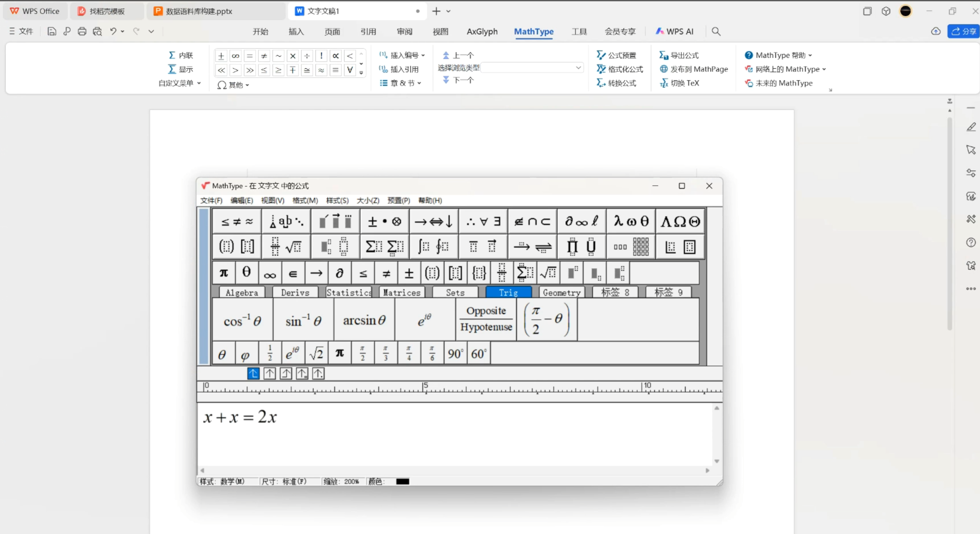Go to previous equation 上一个

[x=458, y=55]
